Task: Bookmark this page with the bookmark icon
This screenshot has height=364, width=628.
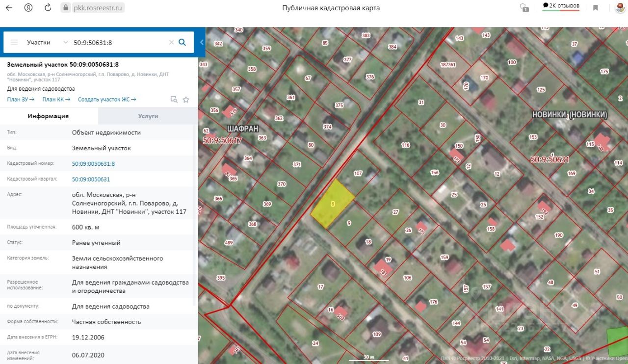Action: point(595,8)
